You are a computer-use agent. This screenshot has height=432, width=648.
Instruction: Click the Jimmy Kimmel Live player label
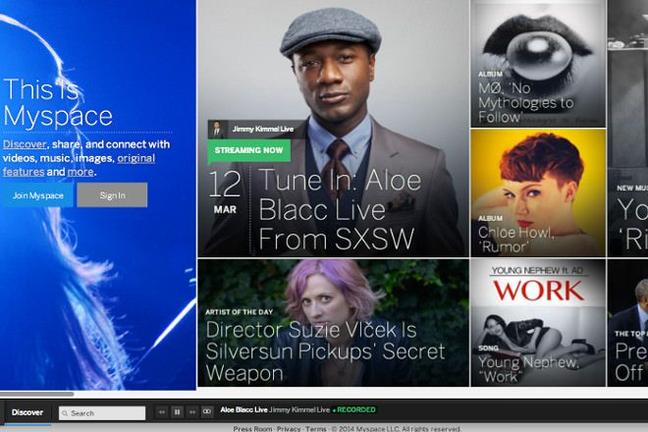(299, 410)
